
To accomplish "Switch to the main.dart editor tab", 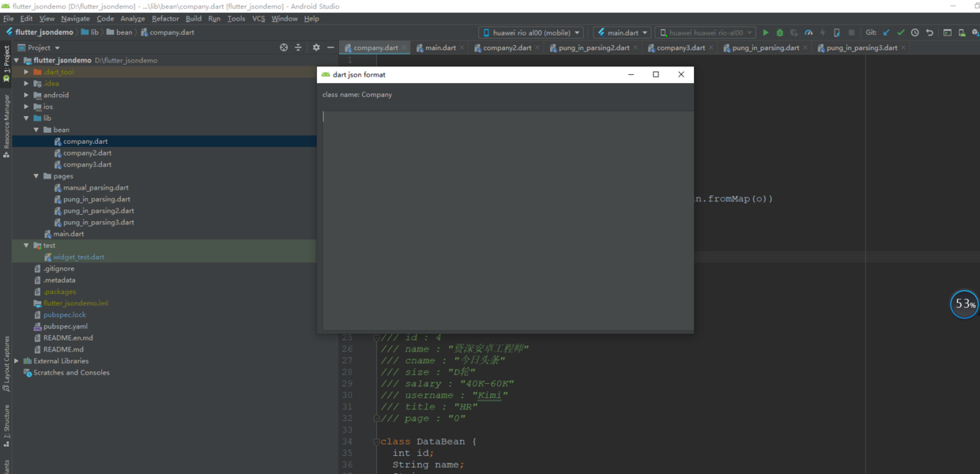I will [440, 47].
